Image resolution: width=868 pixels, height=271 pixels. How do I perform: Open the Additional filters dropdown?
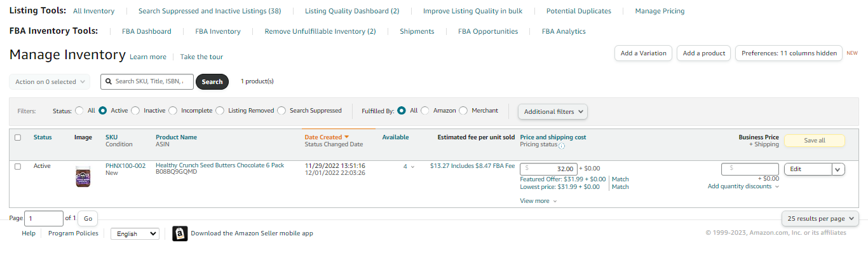(x=553, y=111)
